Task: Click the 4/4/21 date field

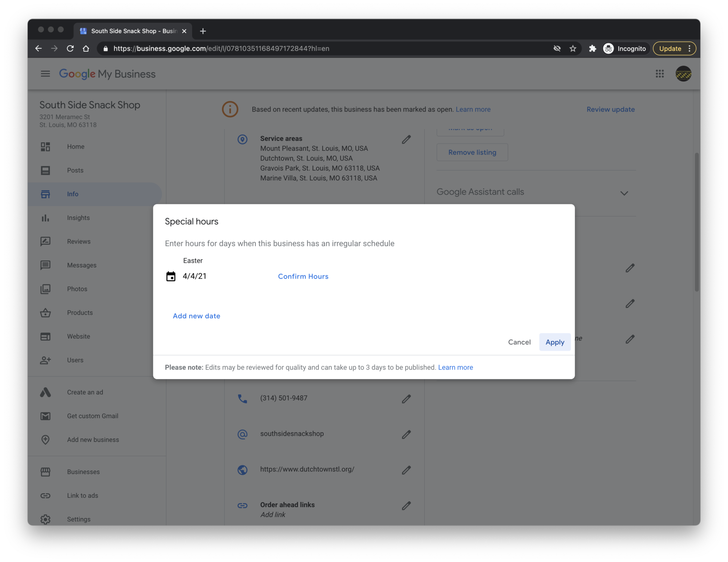Action: (194, 276)
